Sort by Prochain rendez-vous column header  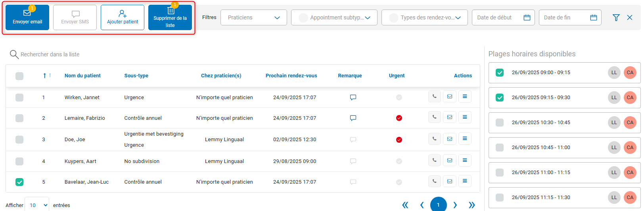pyautogui.click(x=291, y=76)
